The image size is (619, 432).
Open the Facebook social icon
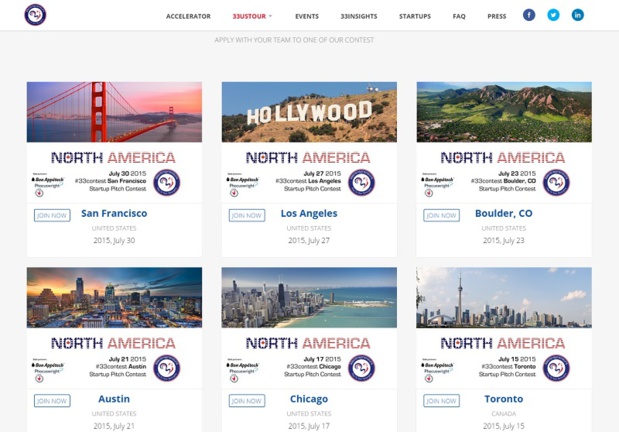[x=528, y=15]
